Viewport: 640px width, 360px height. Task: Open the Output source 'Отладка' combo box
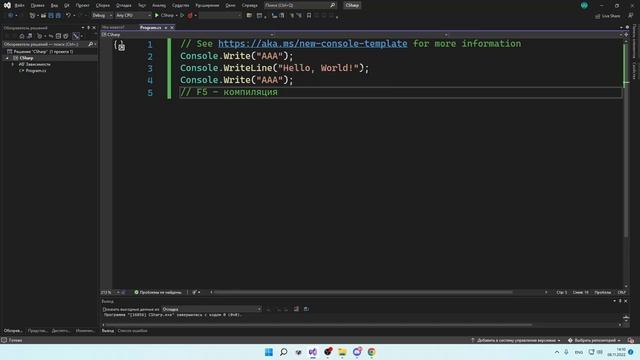pos(211,309)
